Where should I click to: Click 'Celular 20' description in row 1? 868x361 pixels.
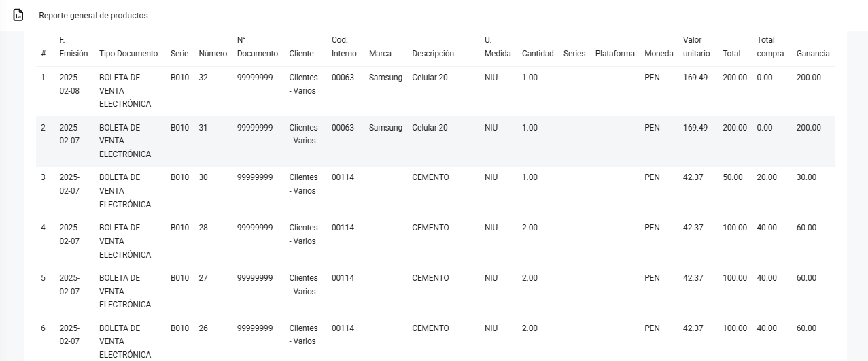430,78
